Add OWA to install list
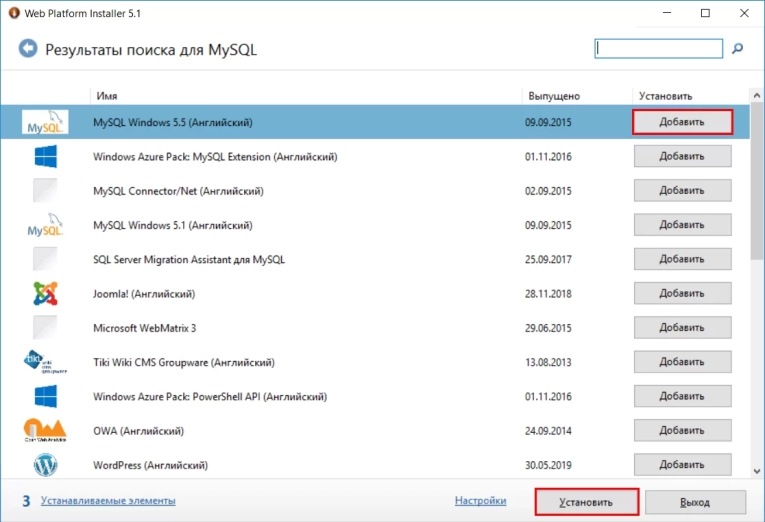Viewport: 765px width, 522px height. (x=683, y=430)
